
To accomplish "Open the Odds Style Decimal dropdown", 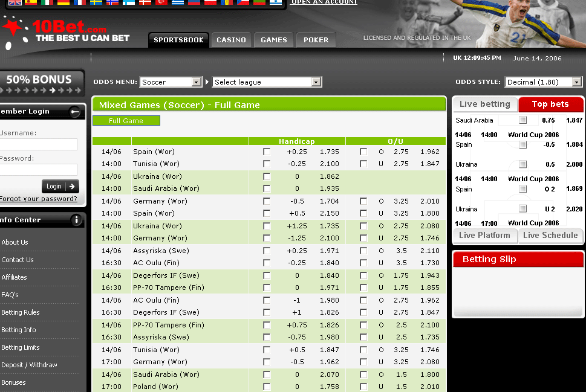I will (544, 82).
